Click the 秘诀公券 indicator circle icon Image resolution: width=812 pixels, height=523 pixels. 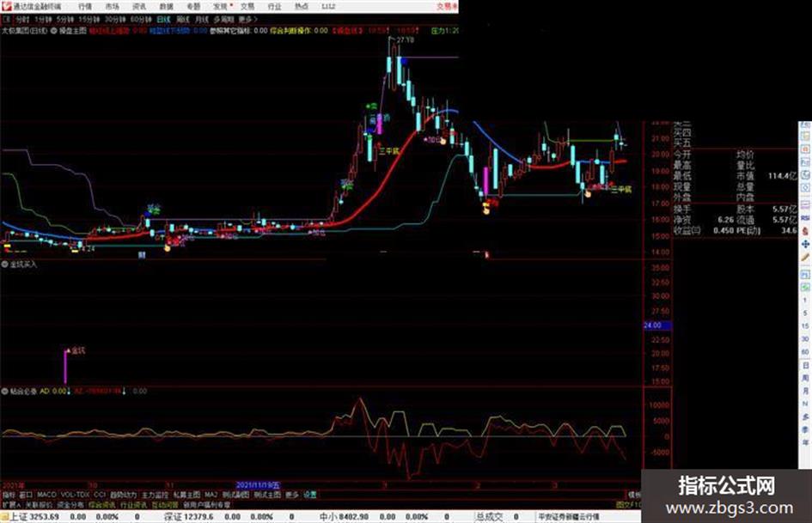pos(4,392)
